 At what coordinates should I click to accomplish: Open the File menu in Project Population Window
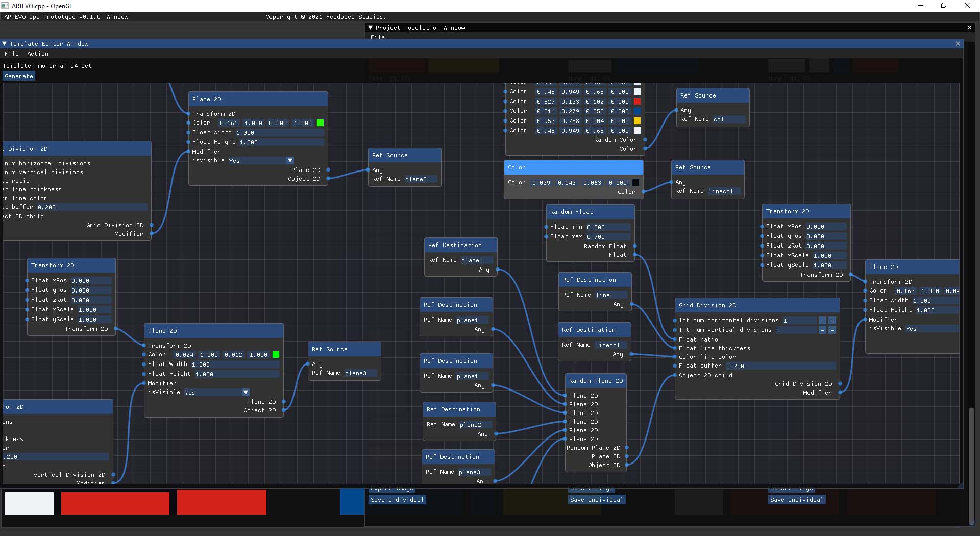coord(378,37)
